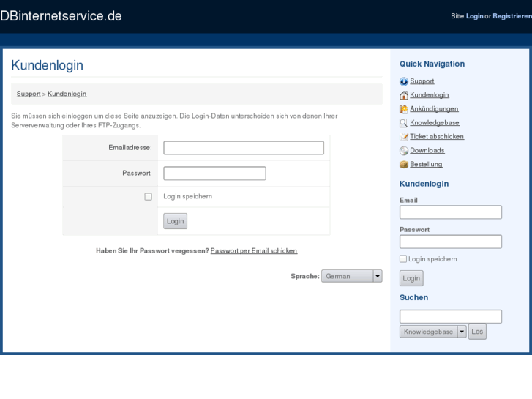Focus the Suchen search text field

[451, 316]
